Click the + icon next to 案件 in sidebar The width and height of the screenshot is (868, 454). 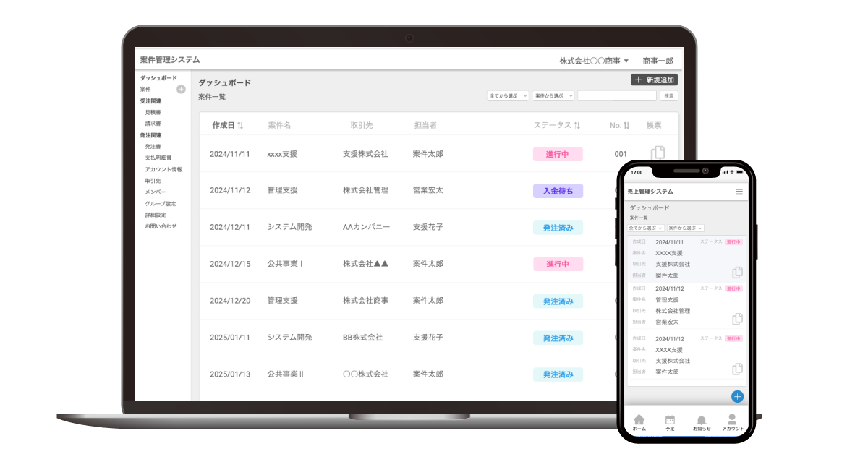click(x=179, y=87)
